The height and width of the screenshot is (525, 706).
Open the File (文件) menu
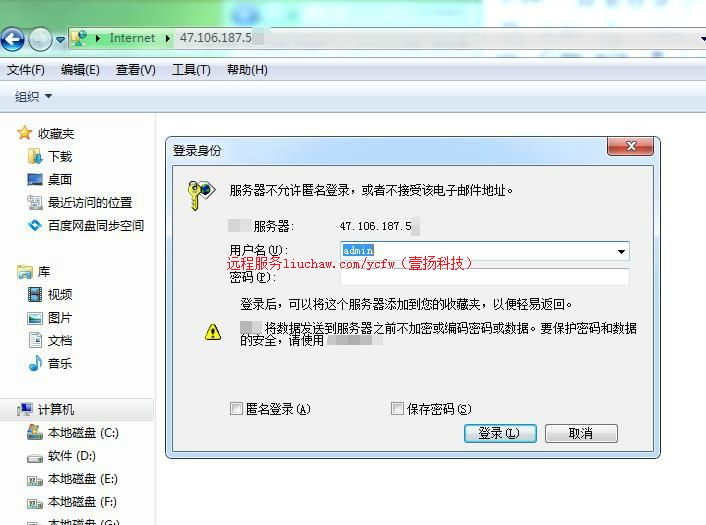(26, 70)
